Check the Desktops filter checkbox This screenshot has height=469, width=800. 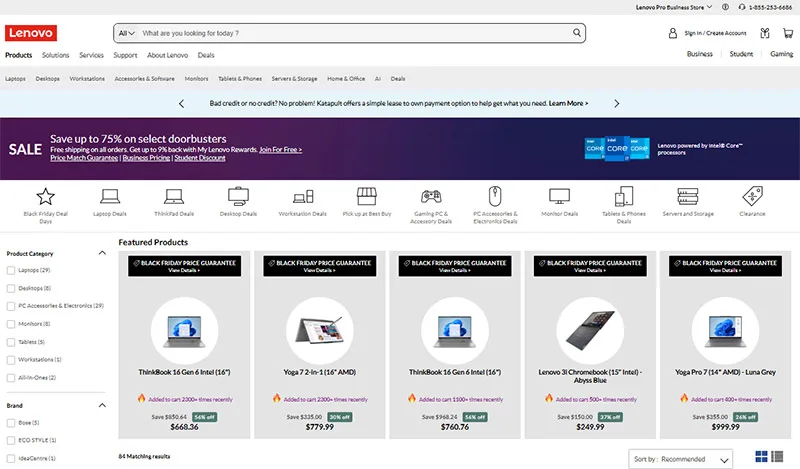pos(11,288)
